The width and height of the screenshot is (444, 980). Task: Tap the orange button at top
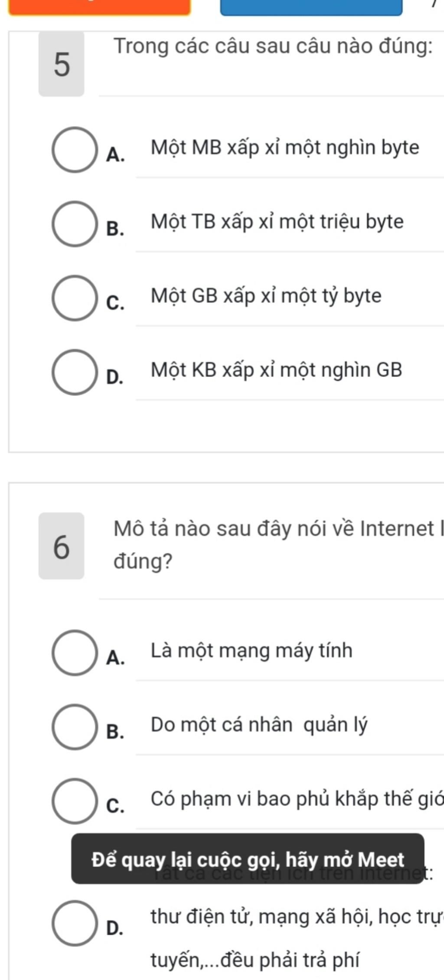(99, 7)
